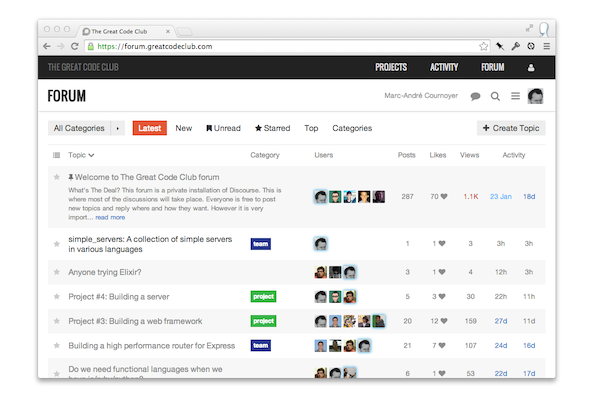The image size is (599, 410).
Task: Click the browser forward arrow
Action: [60, 46]
